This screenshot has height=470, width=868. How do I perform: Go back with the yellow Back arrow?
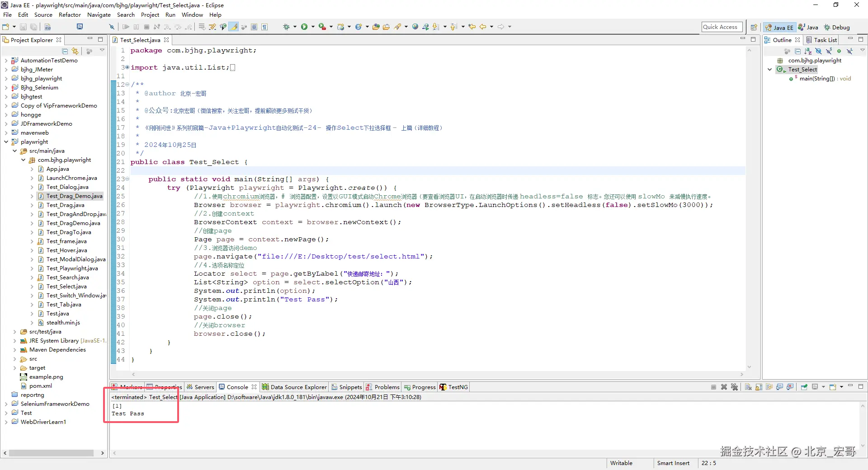coord(483,27)
